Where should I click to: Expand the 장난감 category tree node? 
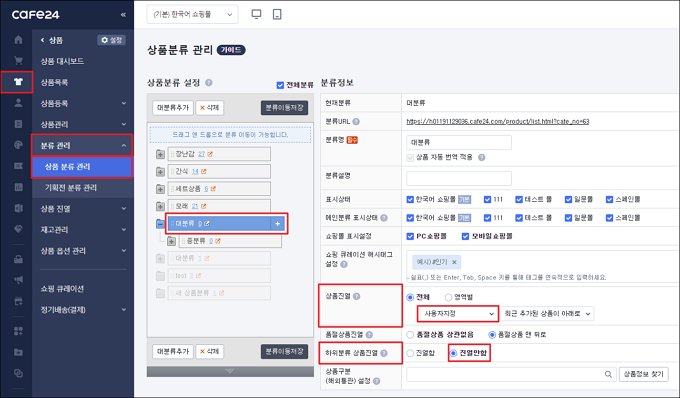160,154
